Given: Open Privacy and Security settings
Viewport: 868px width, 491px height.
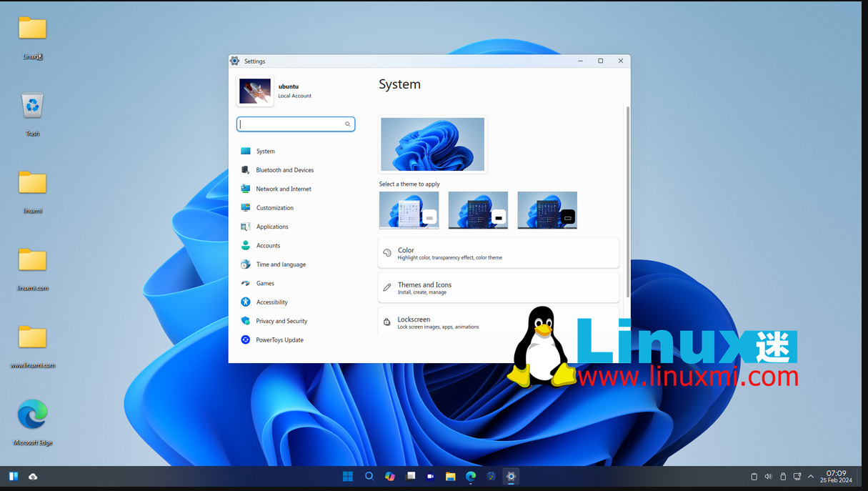Looking at the screenshot, I should point(281,321).
